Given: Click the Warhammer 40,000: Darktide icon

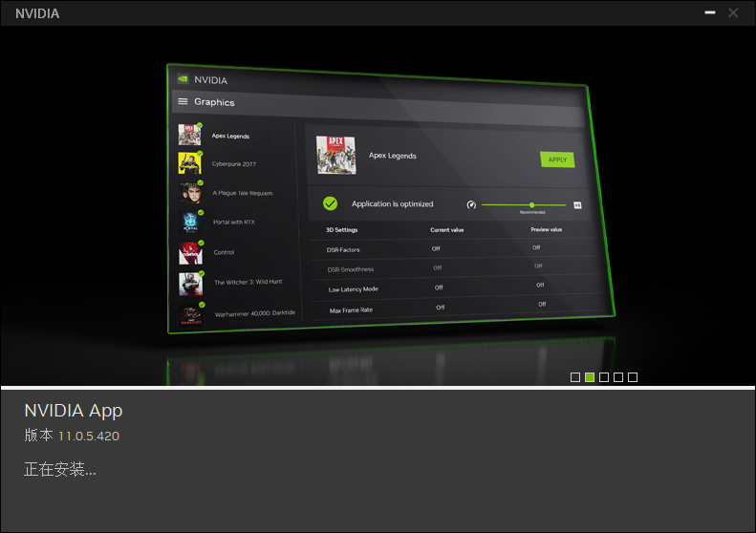Looking at the screenshot, I should (x=191, y=314).
